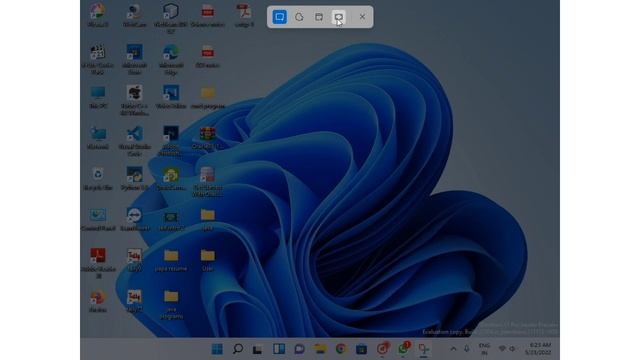Screen dimensions: 640x360
Task: Select the Network desktop icon
Action: click(98, 138)
